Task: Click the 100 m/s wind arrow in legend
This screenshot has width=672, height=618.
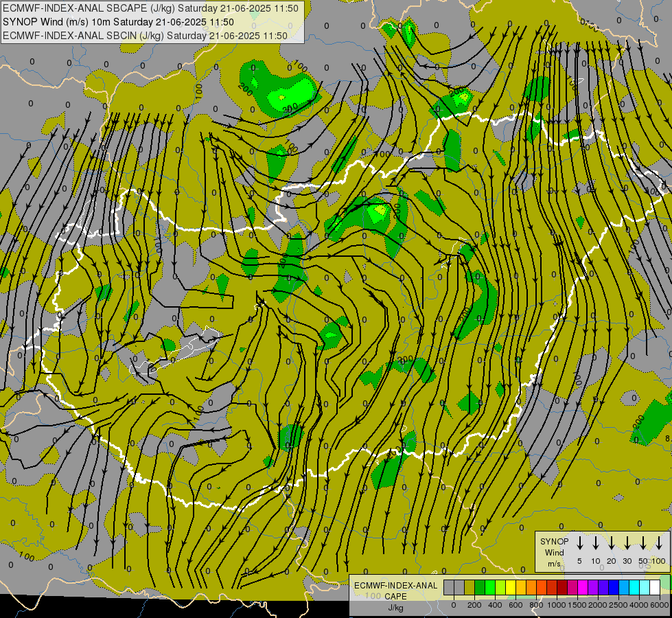Action: (x=659, y=543)
